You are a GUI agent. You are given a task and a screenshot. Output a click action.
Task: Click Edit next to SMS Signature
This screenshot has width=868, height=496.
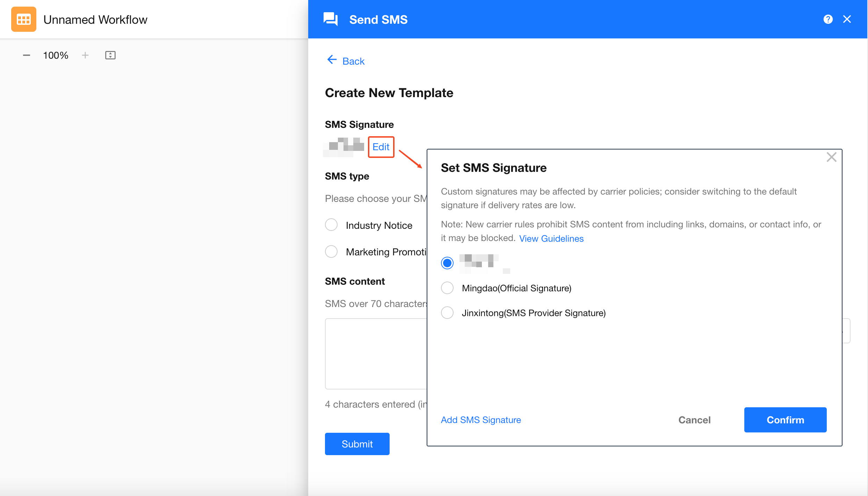click(381, 147)
